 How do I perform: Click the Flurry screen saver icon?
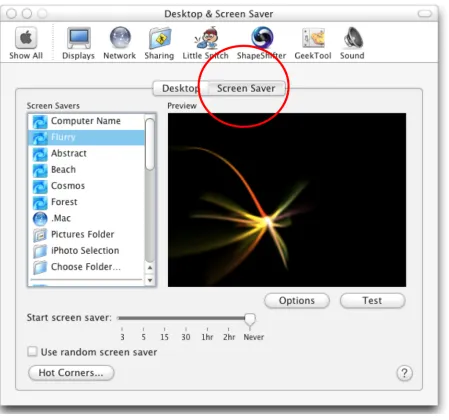click(40, 137)
